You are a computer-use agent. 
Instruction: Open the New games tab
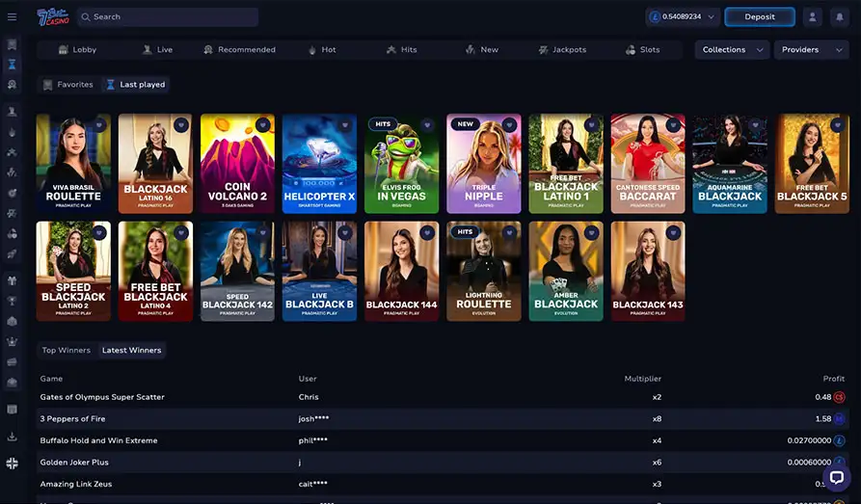pos(481,50)
